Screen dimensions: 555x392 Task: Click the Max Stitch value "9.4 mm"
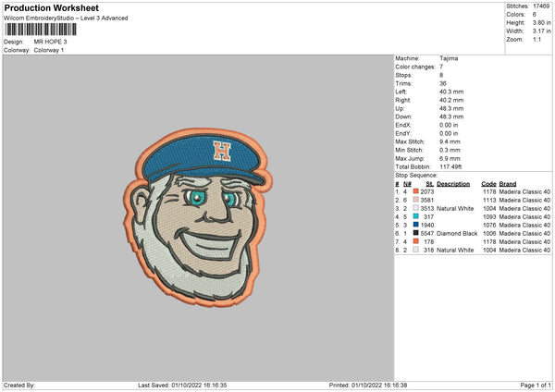point(450,141)
